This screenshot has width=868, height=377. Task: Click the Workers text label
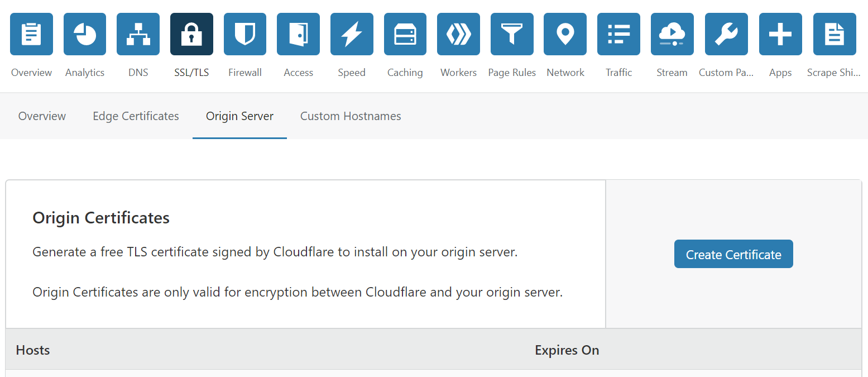pos(458,73)
